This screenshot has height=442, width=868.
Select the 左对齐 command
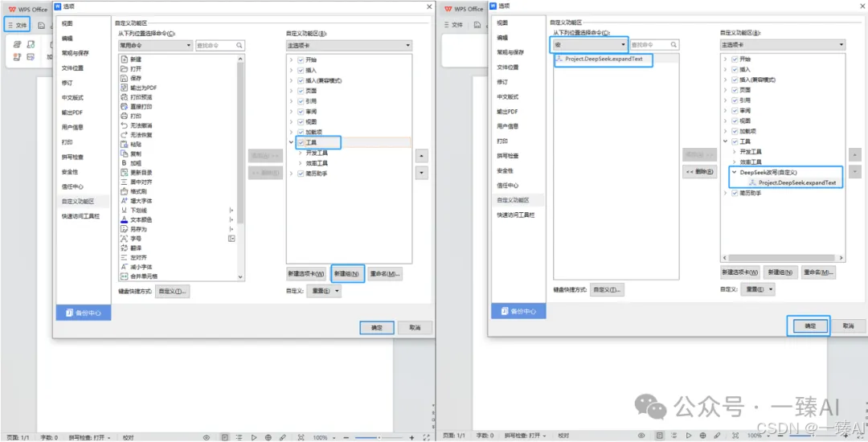137,257
